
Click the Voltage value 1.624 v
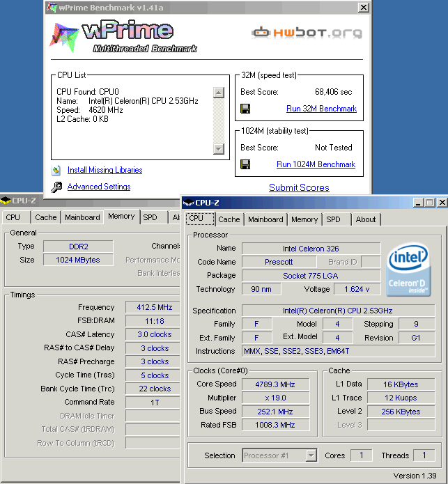357,289
